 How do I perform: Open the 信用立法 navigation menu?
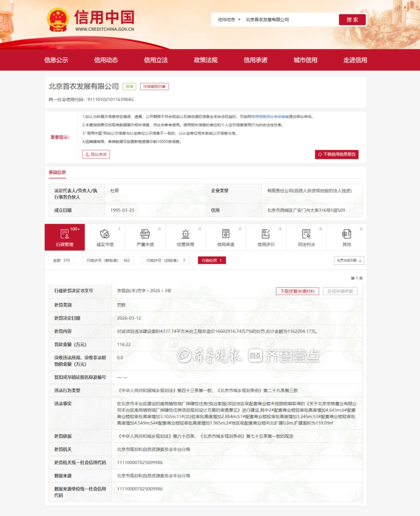(156, 60)
